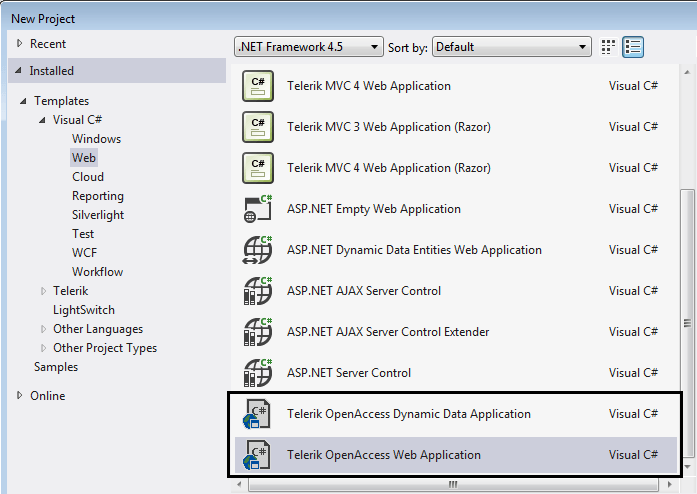Viewport: 697px width, 494px height.
Task: Open the Sort by Default dropdown
Action: [x=512, y=47]
